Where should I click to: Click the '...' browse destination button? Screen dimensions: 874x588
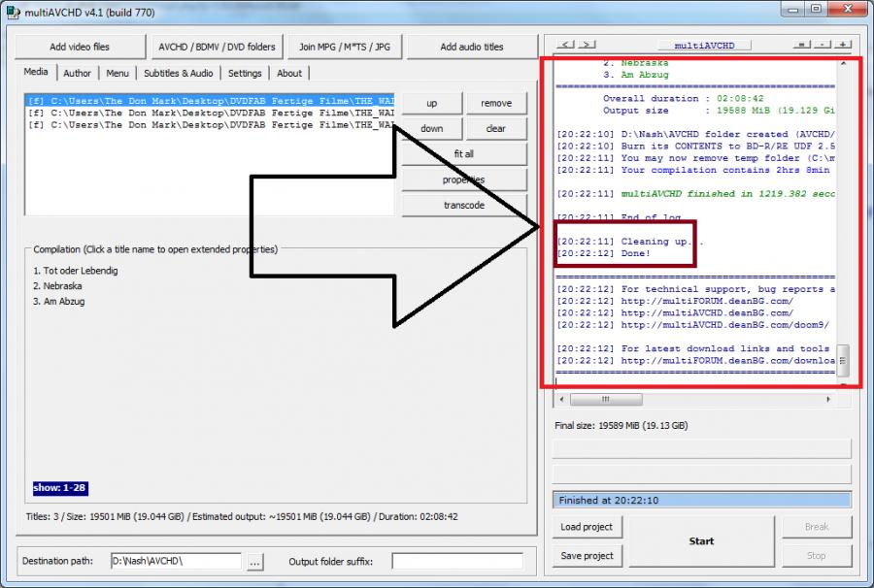[x=254, y=562]
